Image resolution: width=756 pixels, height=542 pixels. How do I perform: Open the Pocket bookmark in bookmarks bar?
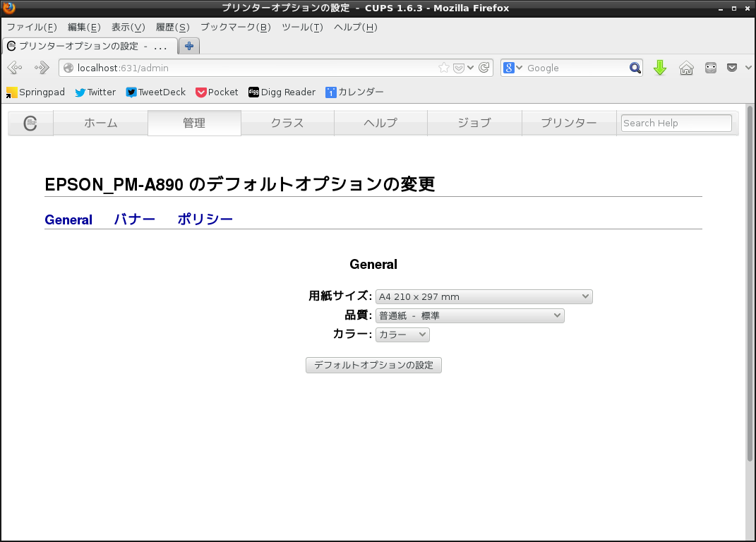(x=217, y=92)
